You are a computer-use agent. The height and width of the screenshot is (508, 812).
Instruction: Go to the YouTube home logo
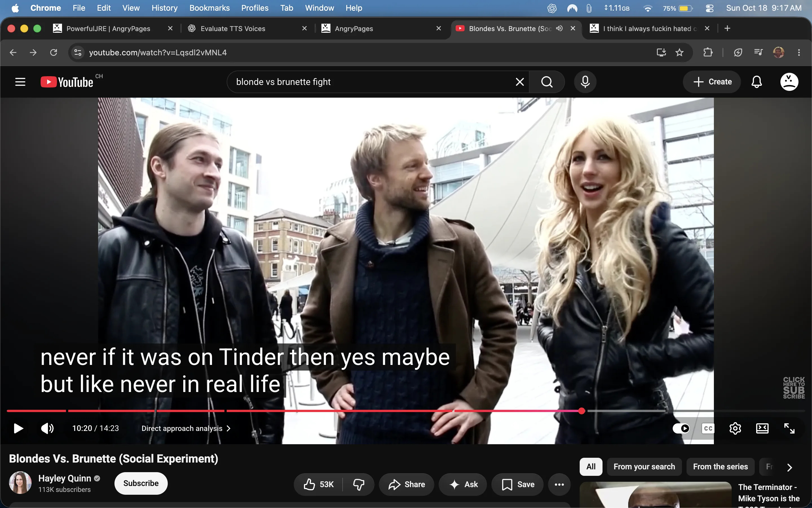67,82
